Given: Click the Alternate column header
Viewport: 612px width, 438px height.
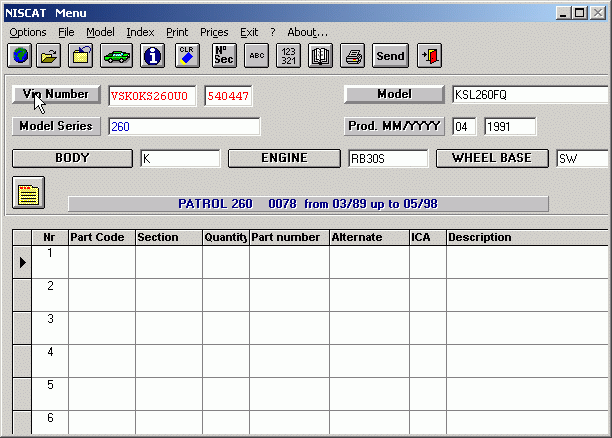Looking at the screenshot, I should tap(369, 237).
